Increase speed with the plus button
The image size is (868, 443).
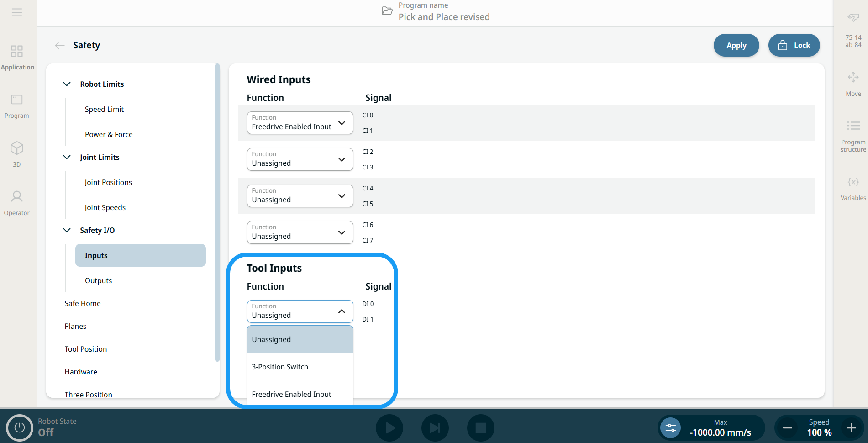point(851,428)
